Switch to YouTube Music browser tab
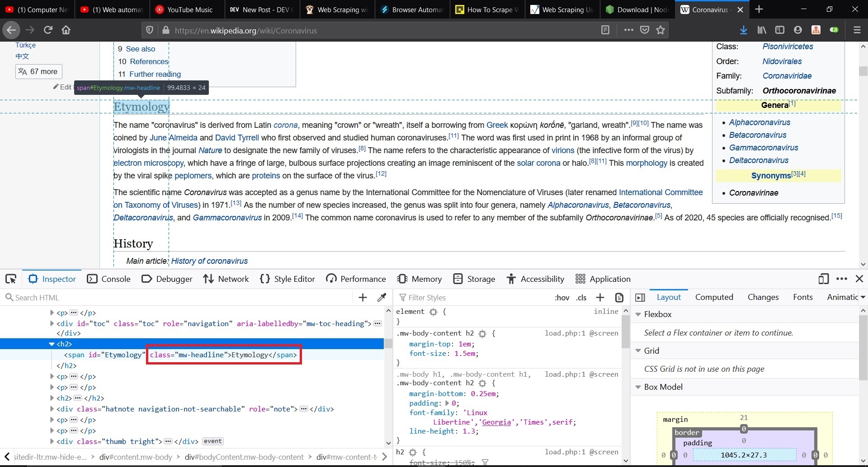This screenshot has width=868, height=467. pos(188,9)
